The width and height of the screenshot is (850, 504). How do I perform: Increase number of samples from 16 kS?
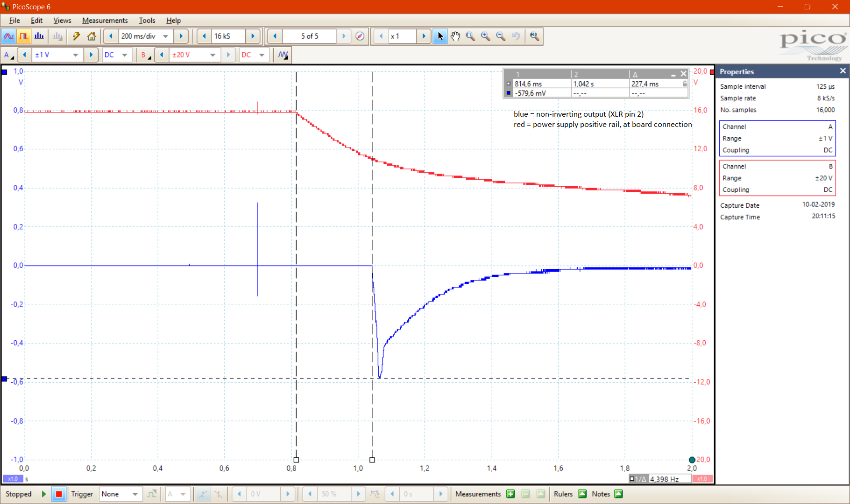coord(253,36)
